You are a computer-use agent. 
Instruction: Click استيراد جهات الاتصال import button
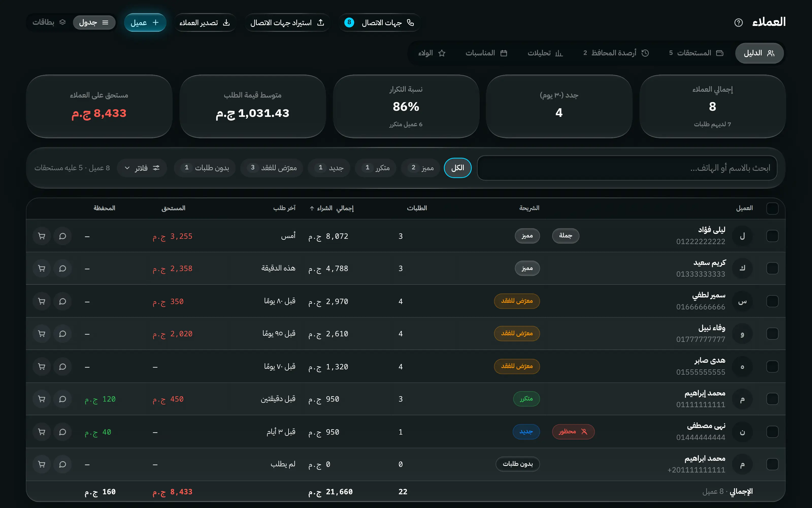pyautogui.click(x=287, y=23)
